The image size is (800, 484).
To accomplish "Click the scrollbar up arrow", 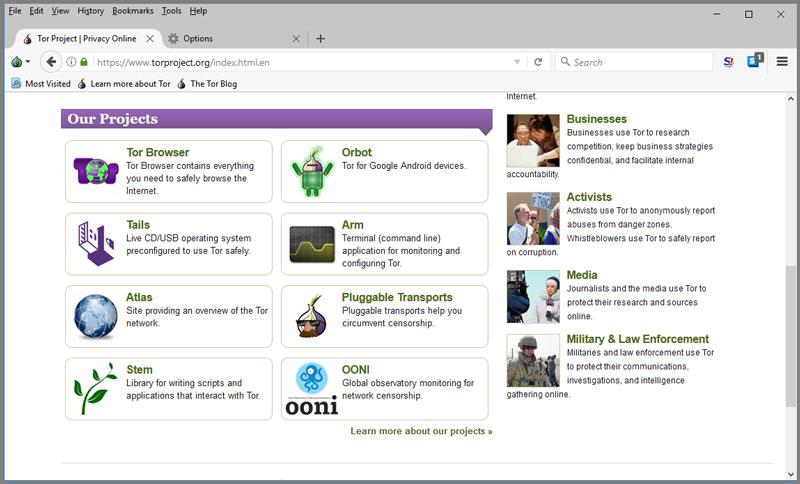I will tap(790, 99).
